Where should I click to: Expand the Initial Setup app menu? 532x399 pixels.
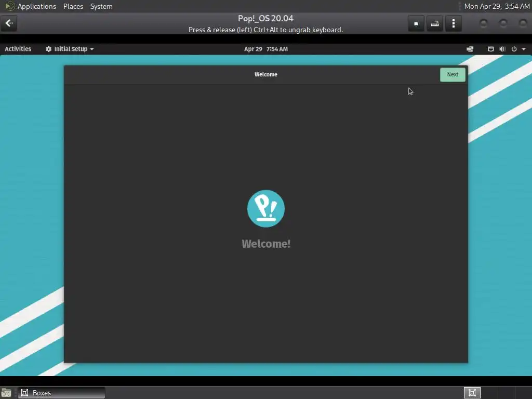pyautogui.click(x=70, y=49)
